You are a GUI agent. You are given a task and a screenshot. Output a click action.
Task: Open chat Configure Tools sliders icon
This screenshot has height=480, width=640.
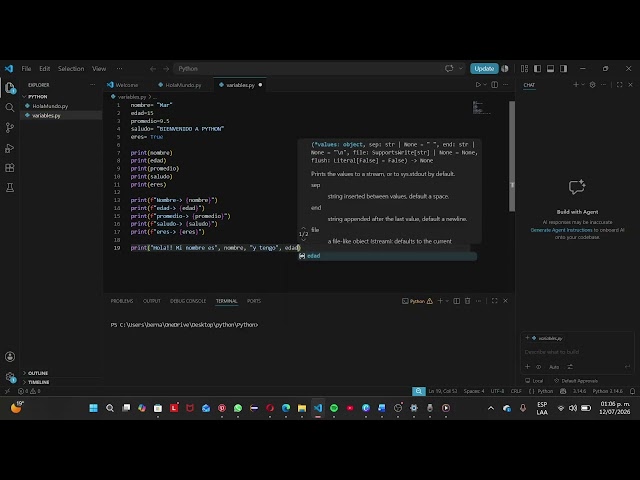(570, 367)
